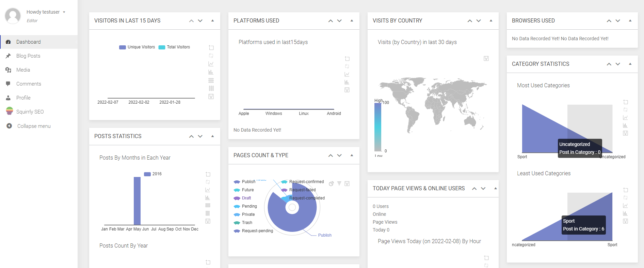This screenshot has width=644, height=268.
Task: Click the Collapse menu arrow icon
Action: (9, 126)
